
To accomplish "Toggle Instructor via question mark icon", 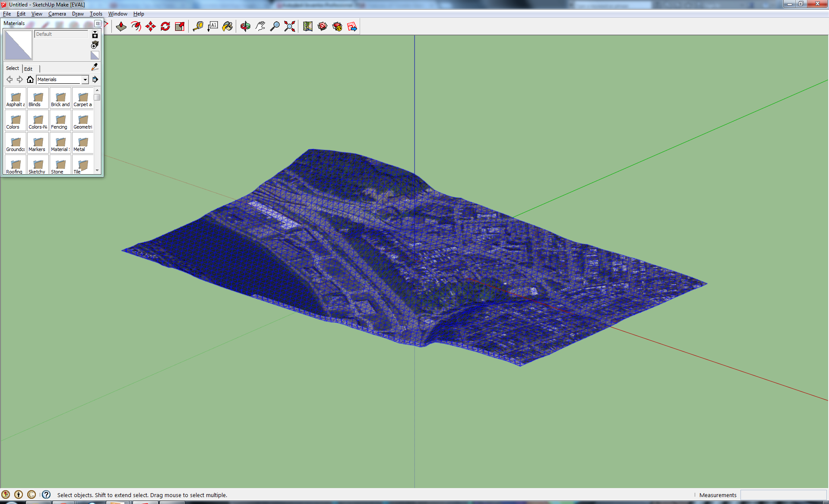I will pyautogui.click(x=46, y=495).
